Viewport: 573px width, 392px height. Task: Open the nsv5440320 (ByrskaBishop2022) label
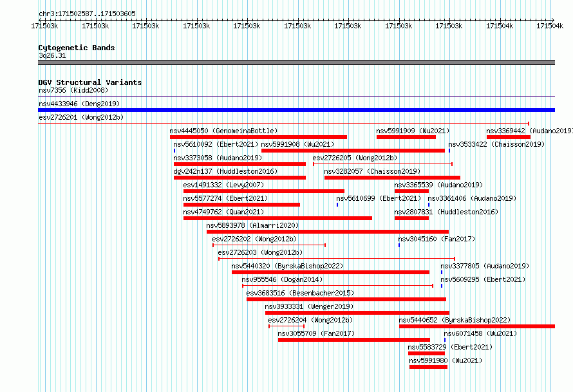287,266
